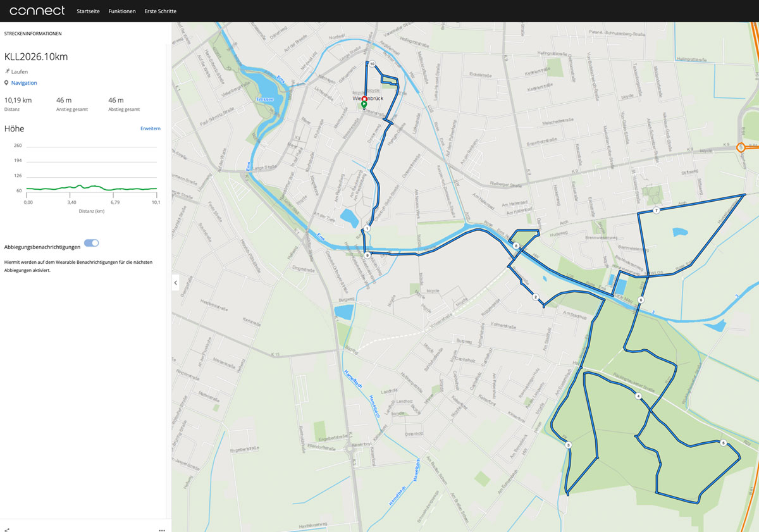This screenshot has width=759, height=532.
Task: Toggle Abbiegungsbenachrichtigungen switch off
Action: pyautogui.click(x=91, y=243)
